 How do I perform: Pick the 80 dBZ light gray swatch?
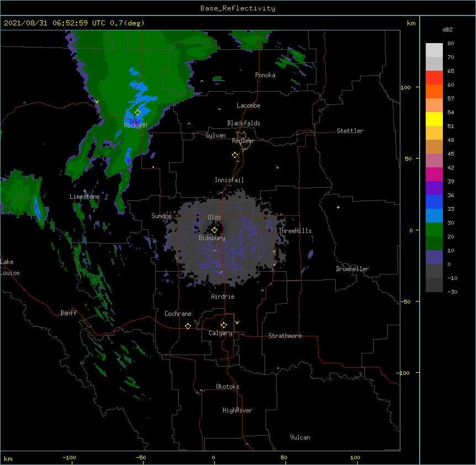(434, 50)
